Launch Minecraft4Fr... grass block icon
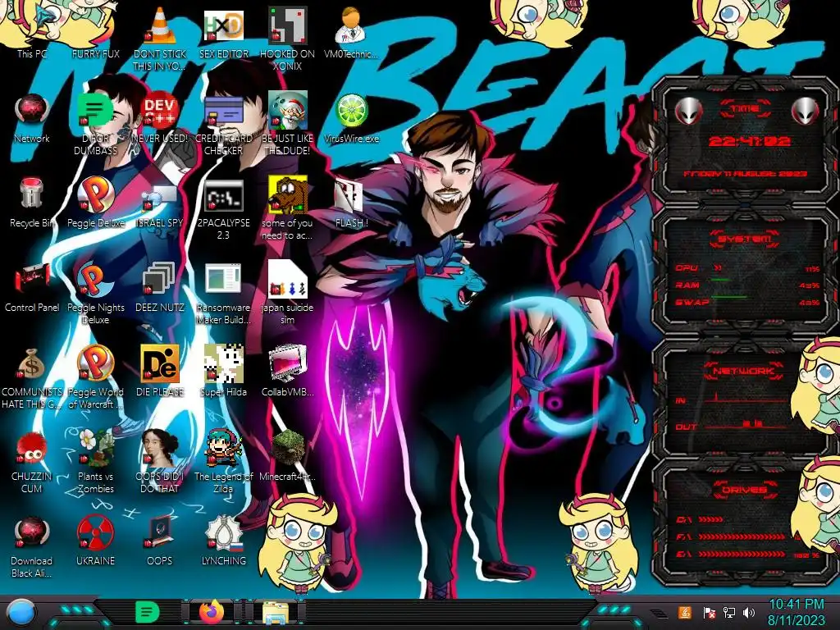Viewport: 840px width, 630px height. pos(288,456)
